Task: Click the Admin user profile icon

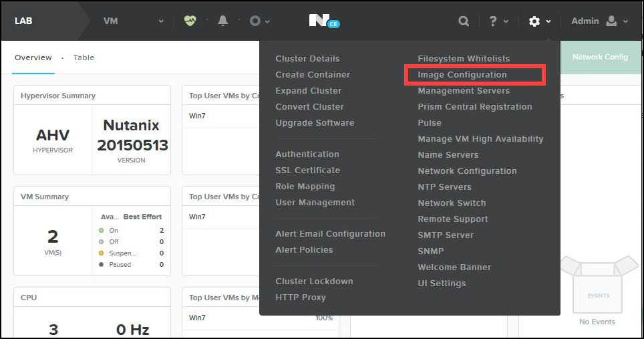Action: click(611, 21)
